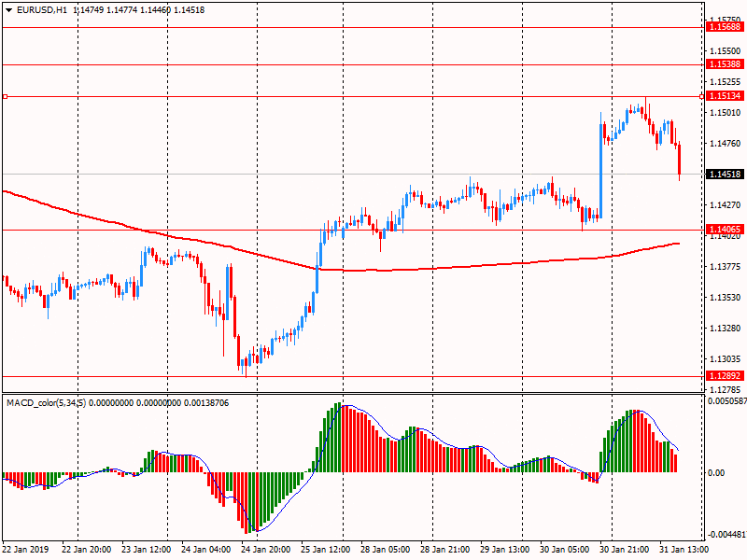Select the 1.14760 price scale value
Image resolution: width=747 pixels, height=560 pixels.
[x=726, y=144]
